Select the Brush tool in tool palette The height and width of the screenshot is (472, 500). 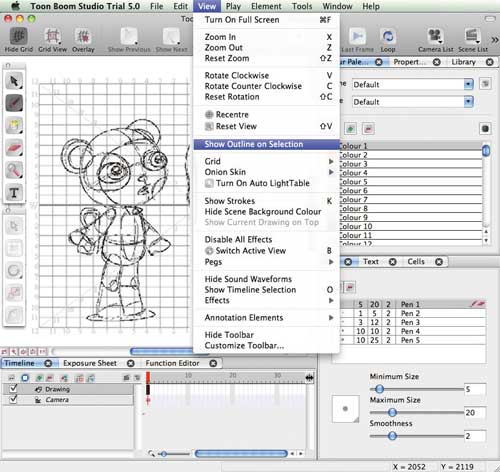14,103
